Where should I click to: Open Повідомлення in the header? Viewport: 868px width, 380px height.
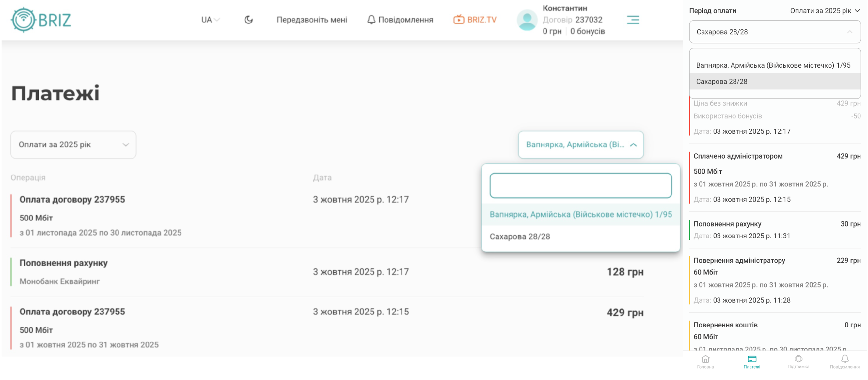point(400,20)
